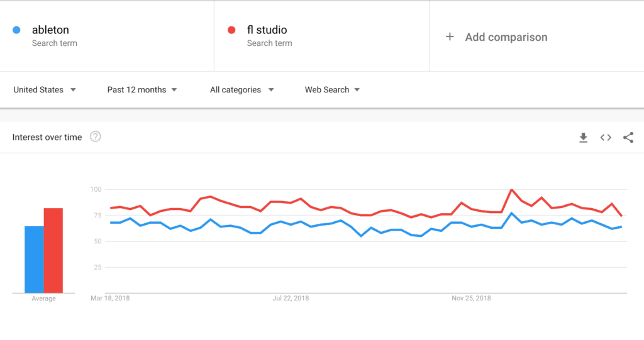644x340 pixels.
Task: Click the Mar 18, 2018 axis label
Action: [x=110, y=299]
